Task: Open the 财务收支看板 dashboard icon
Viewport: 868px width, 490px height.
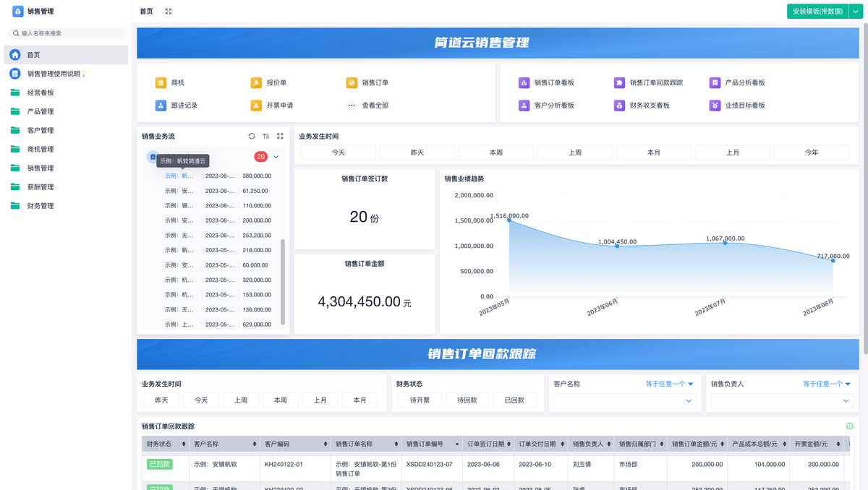Action: [620, 105]
